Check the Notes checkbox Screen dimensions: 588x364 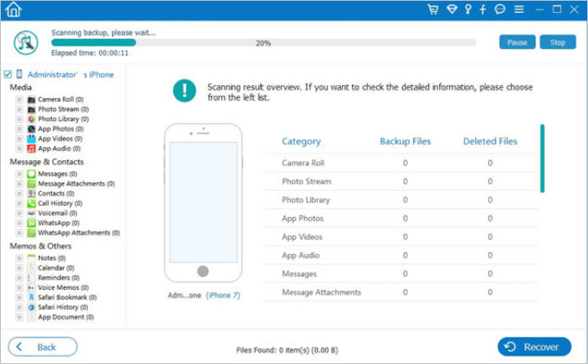pyautogui.click(x=19, y=258)
